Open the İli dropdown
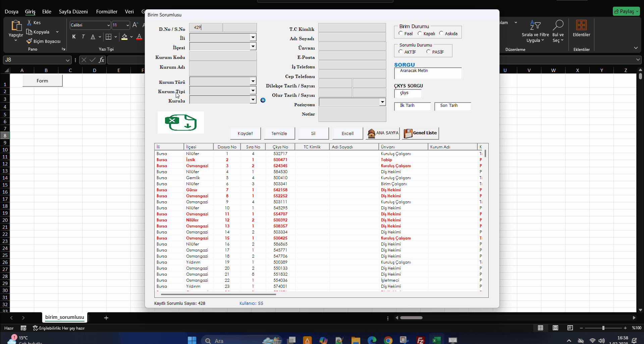 coord(253,37)
